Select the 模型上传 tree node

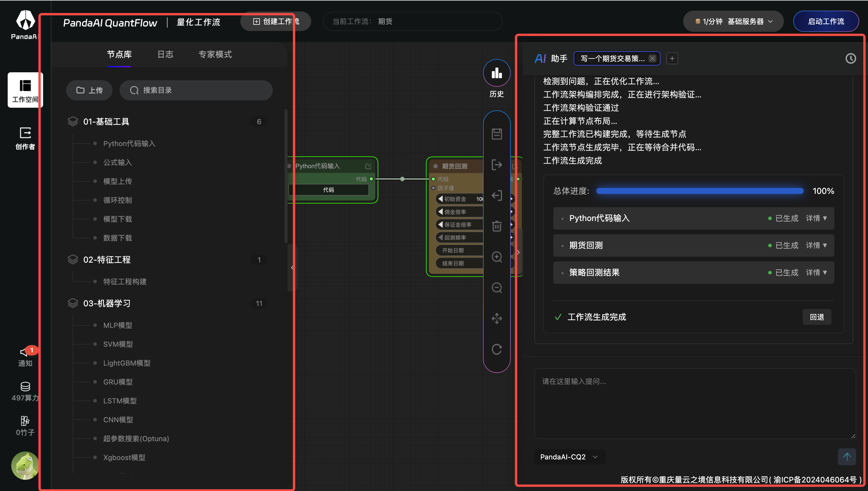click(118, 181)
